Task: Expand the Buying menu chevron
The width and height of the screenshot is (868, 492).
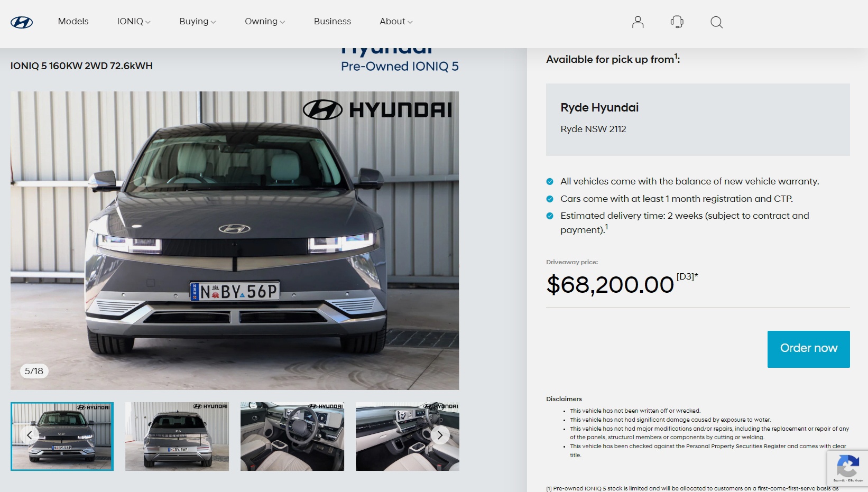Action: [214, 22]
